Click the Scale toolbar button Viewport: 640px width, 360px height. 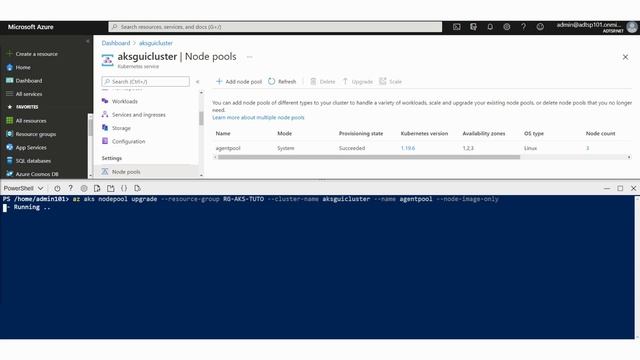[391, 82]
